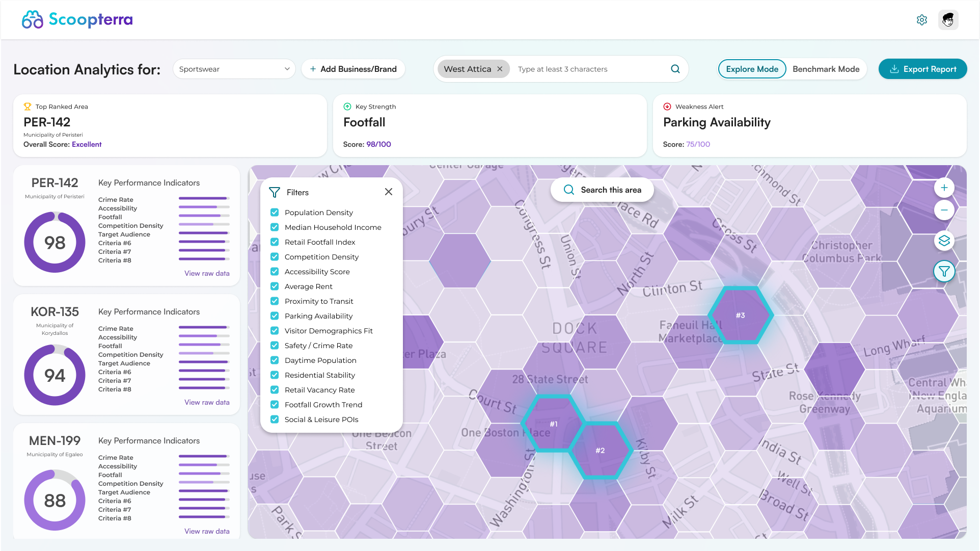Toggle Retail Vacancy Rate checkbox

pos(275,390)
